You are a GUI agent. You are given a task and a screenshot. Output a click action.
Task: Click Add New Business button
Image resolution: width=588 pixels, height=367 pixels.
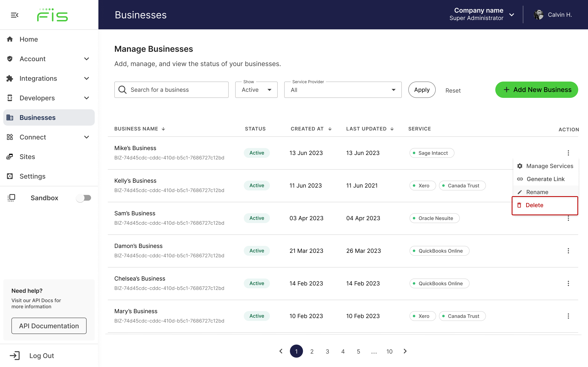coord(536,90)
